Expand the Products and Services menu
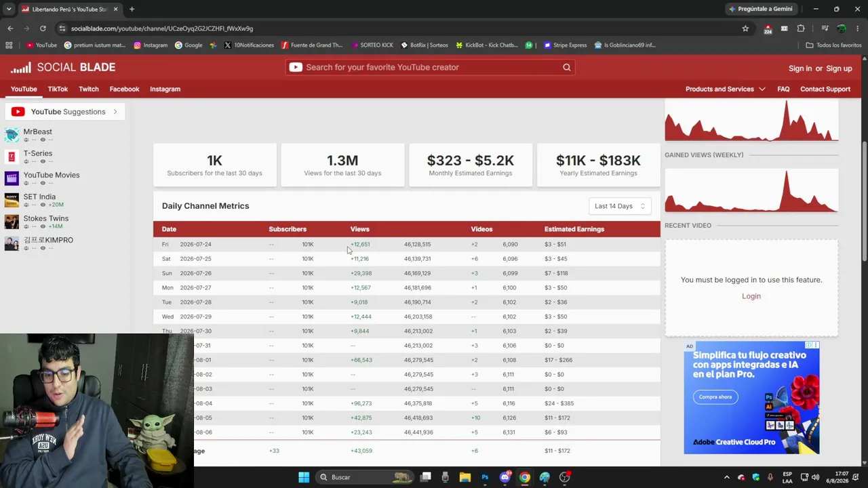868x488 pixels. click(725, 89)
